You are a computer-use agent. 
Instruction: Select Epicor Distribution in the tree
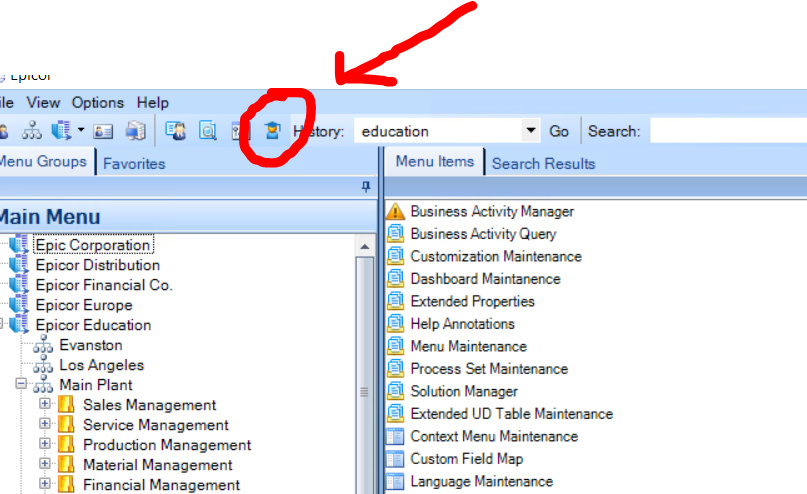click(x=98, y=265)
